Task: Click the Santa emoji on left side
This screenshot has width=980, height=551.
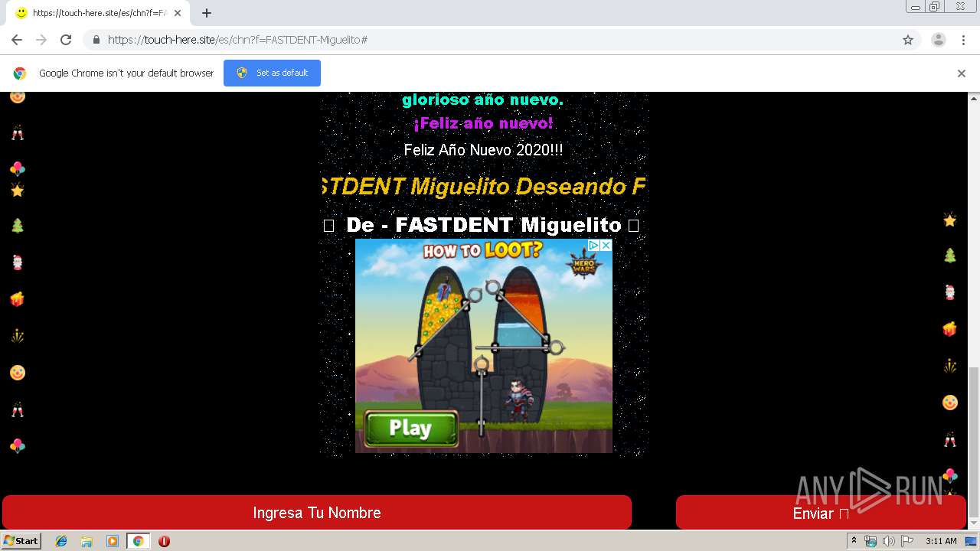Action: tap(18, 262)
